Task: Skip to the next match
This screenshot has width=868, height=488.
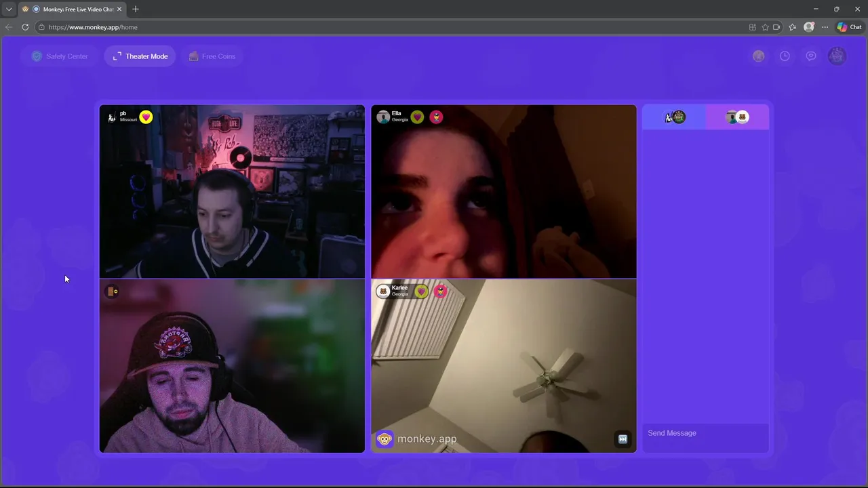Action: click(623, 439)
